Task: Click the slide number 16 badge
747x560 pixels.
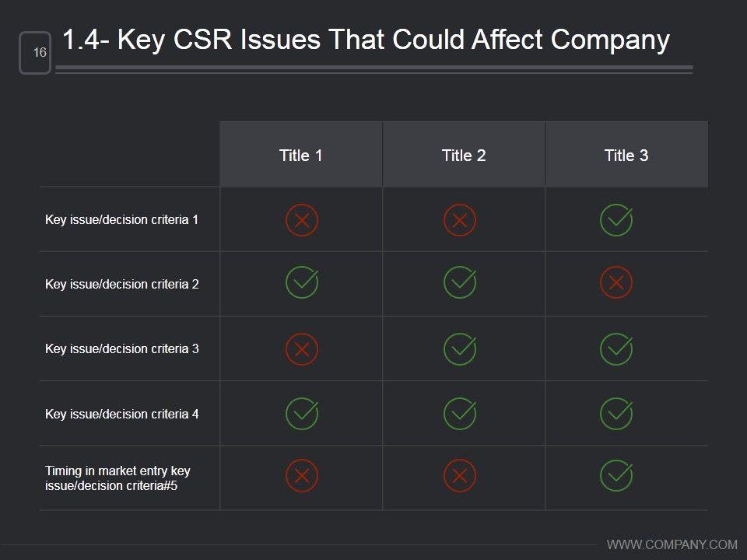Action: [x=36, y=53]
